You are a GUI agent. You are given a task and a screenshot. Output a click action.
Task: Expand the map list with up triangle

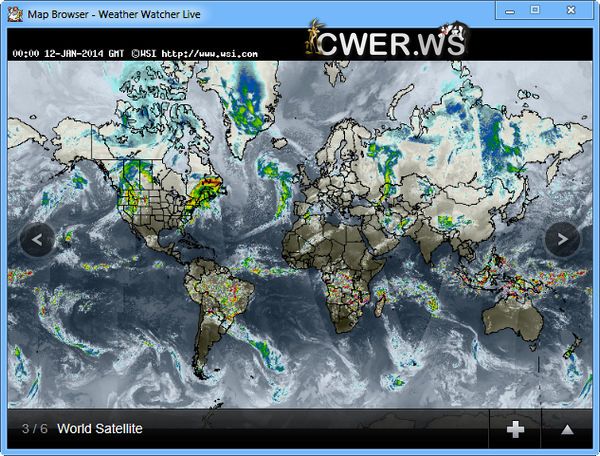pos(567,429)
